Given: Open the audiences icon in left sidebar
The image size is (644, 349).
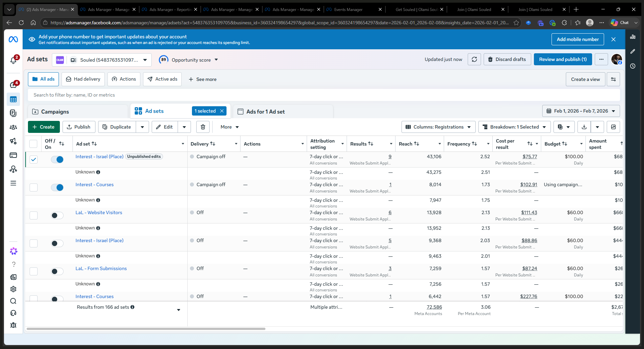Looking at the screenshot, I should 13,127.
